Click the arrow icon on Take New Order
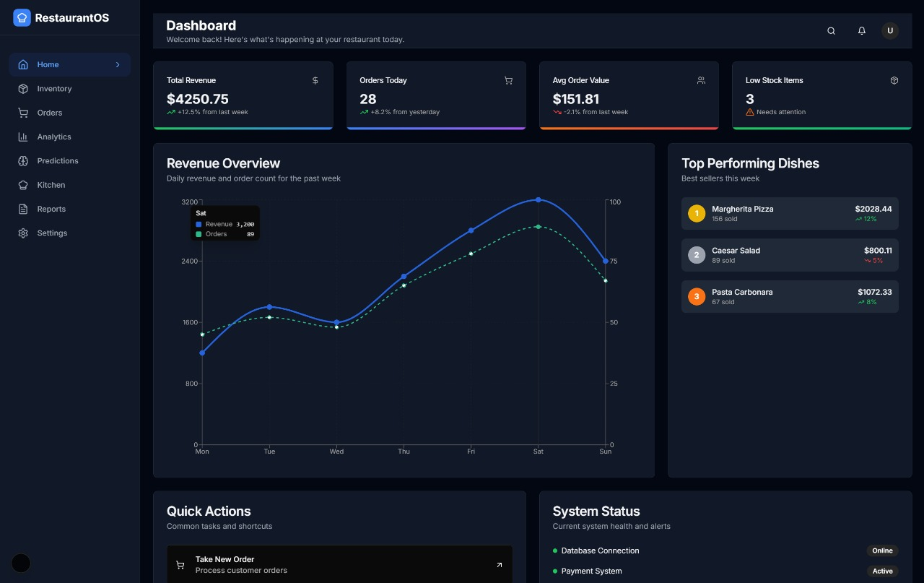This screenshot has width=924, height=583. pos(499,565)
